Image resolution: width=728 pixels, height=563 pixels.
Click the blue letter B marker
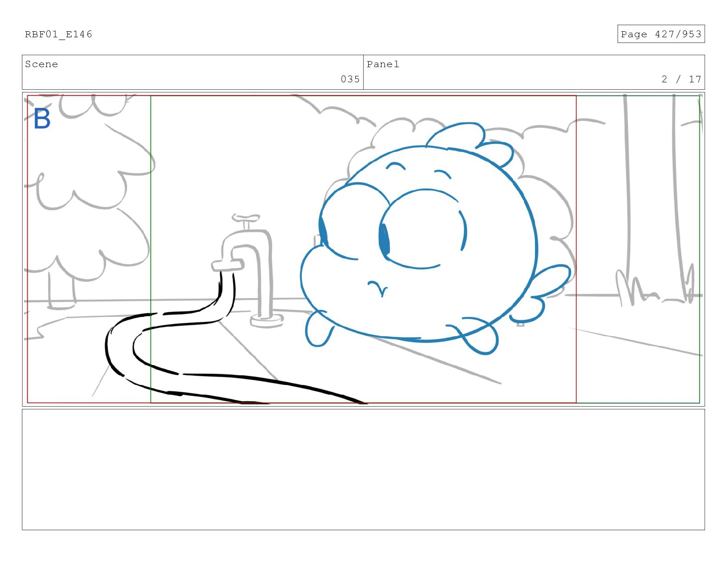click(x=42, y=119)
